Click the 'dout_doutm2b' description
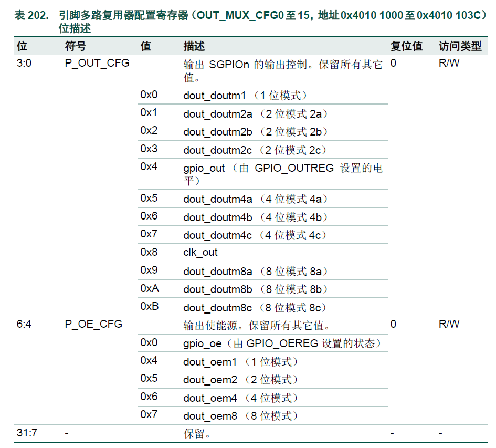This screenshot has width=496, height=448. point(256,132)
